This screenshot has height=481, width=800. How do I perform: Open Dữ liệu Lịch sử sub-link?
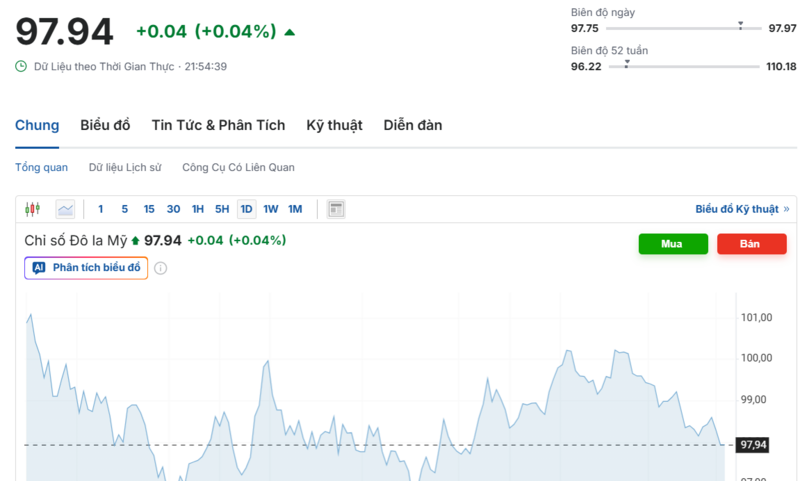[x=125, y=167]
